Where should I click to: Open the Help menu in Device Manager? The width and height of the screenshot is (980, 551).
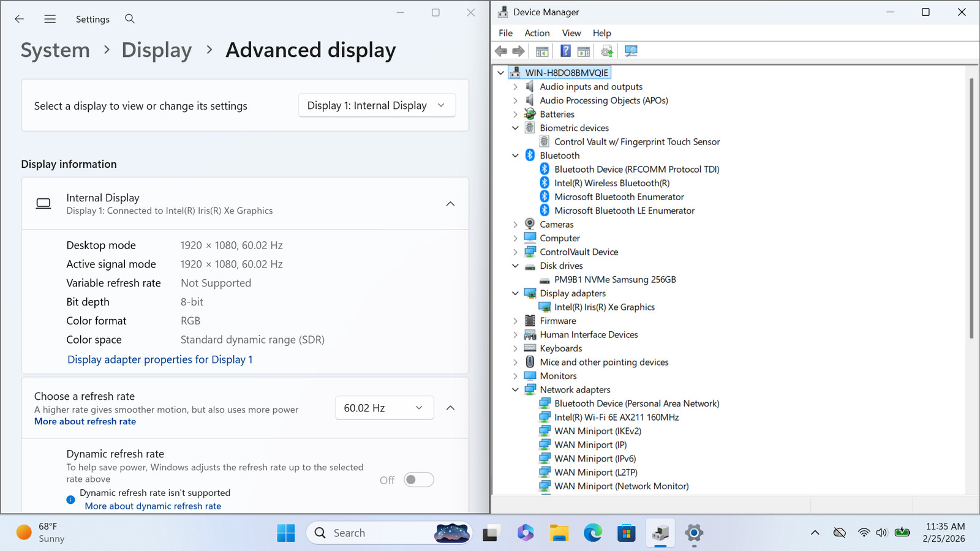pos(602,33)
